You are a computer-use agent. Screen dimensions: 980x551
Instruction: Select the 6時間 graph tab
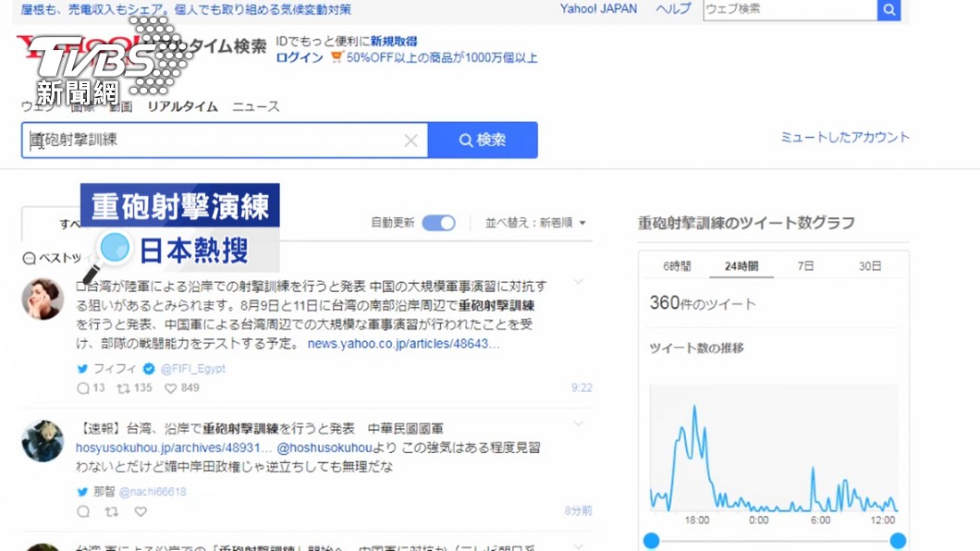677,266
